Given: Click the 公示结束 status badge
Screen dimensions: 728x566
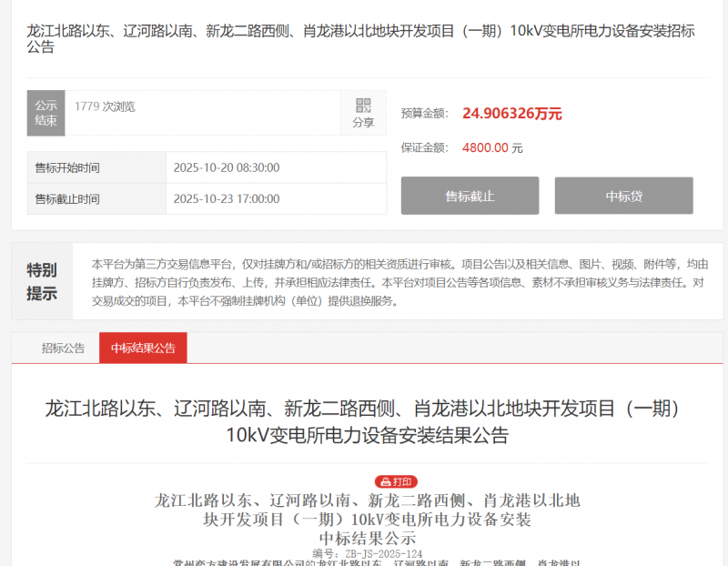Looking at the screenshot, I should (45, 113).
